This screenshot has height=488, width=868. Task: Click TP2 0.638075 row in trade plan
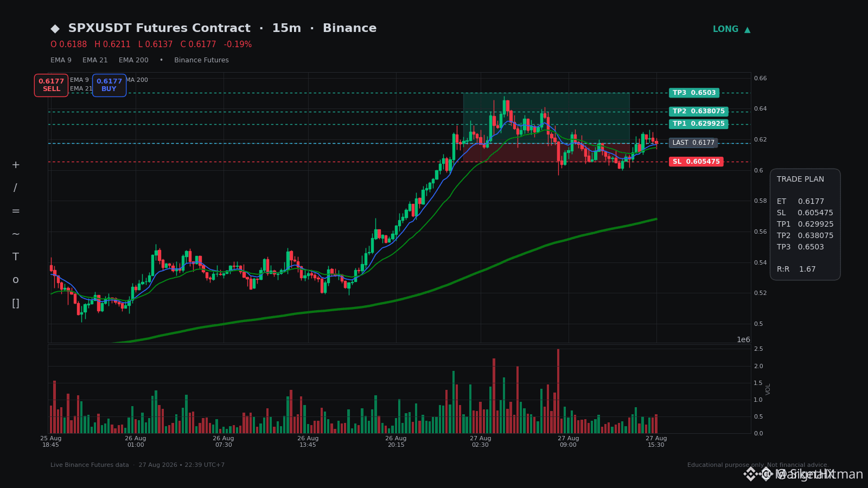click(805, 235)
